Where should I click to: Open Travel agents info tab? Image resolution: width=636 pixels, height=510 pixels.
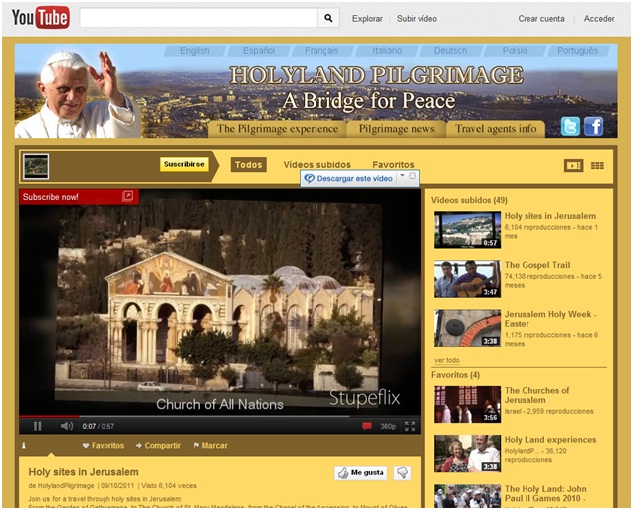point(496,129)
